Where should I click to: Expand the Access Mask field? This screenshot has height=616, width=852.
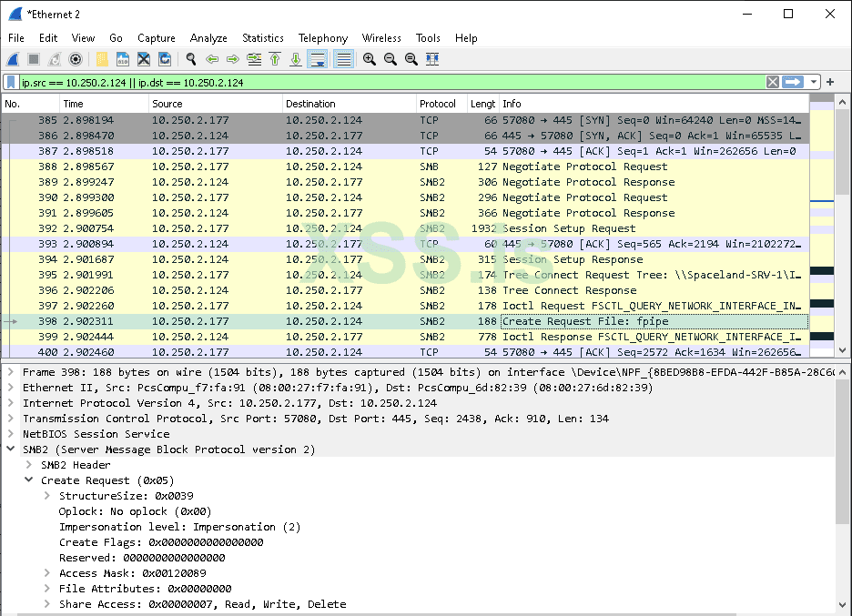click(48, 573)
